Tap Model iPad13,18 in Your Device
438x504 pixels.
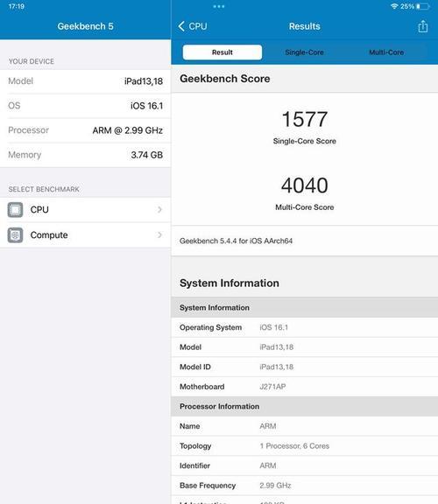(85, 81)
